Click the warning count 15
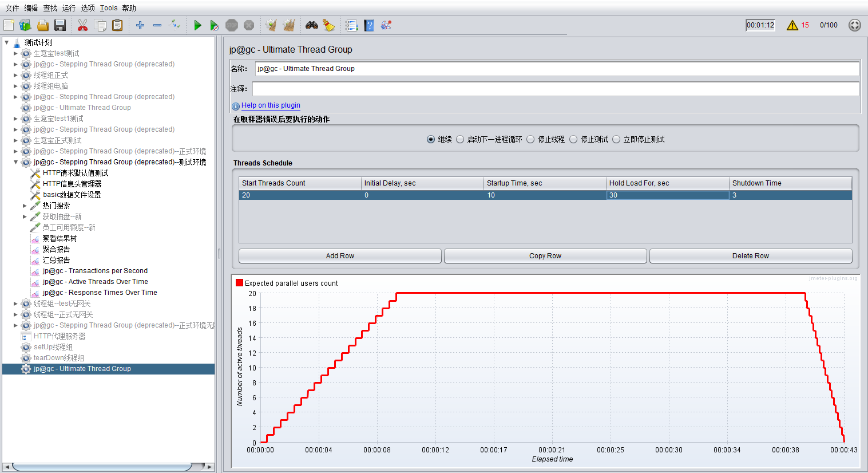 (805, 25)
